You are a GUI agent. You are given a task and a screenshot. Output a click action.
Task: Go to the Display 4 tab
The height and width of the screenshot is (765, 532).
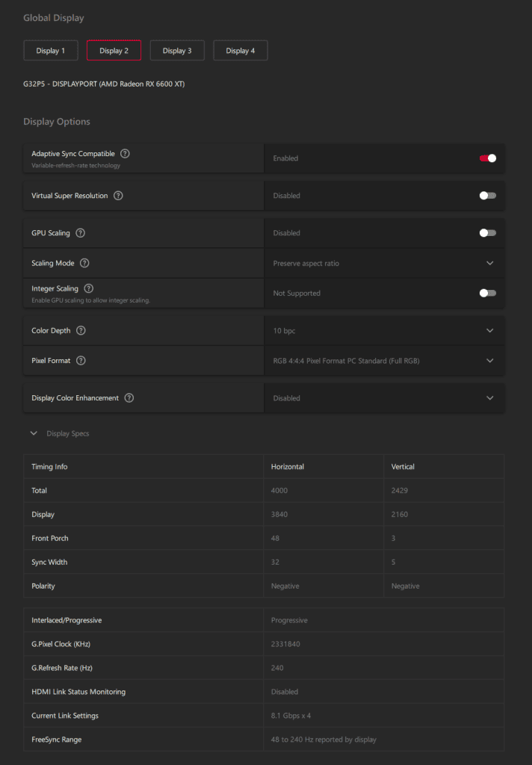click(241, 51)
